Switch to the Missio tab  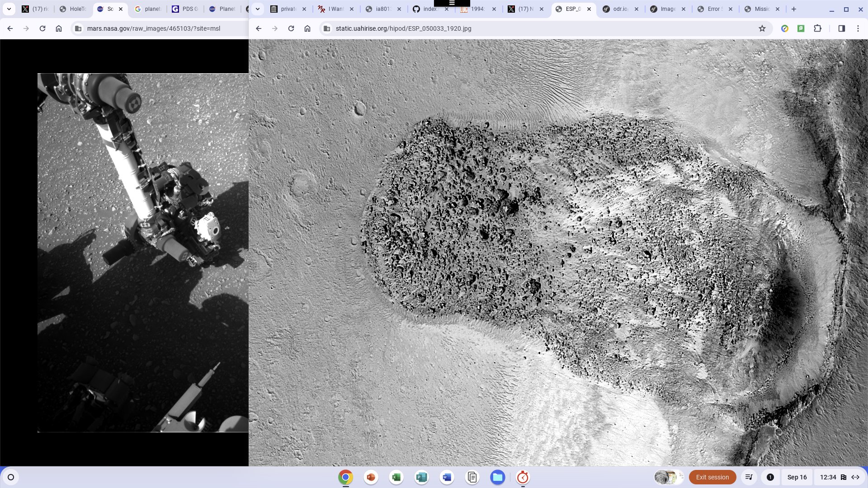pyautogui.click(x=762, y=9)
